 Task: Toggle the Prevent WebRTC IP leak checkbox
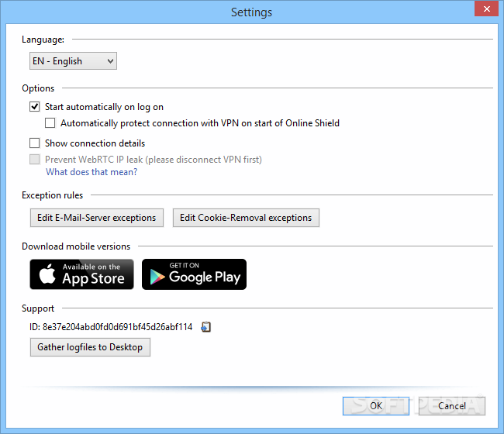click(35, 160)
